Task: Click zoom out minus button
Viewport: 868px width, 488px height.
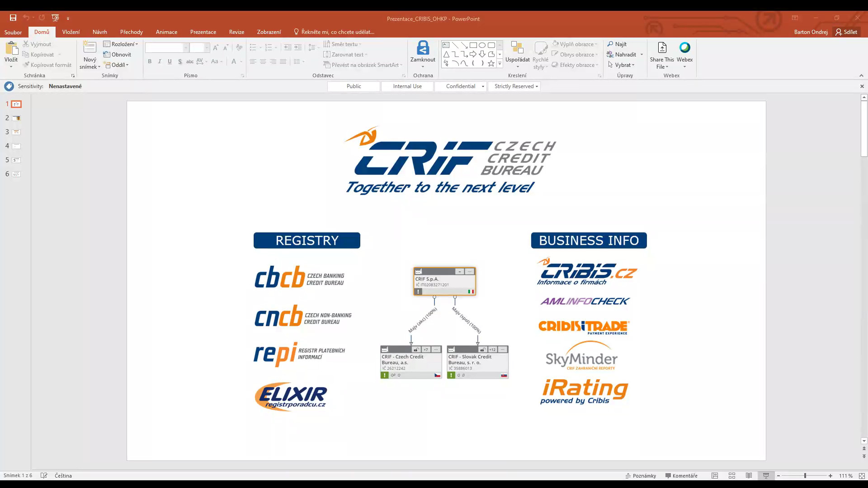Action: (x=778, y=475)
